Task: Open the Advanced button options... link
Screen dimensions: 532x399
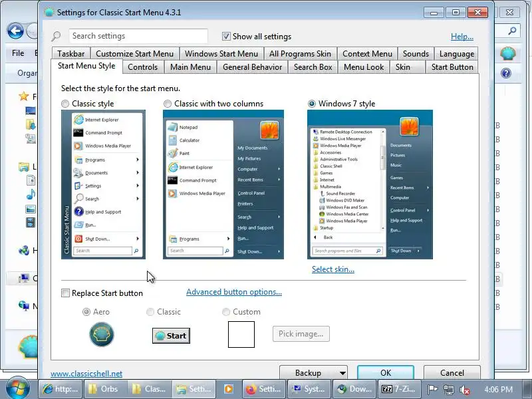Action: pos(234,292)
